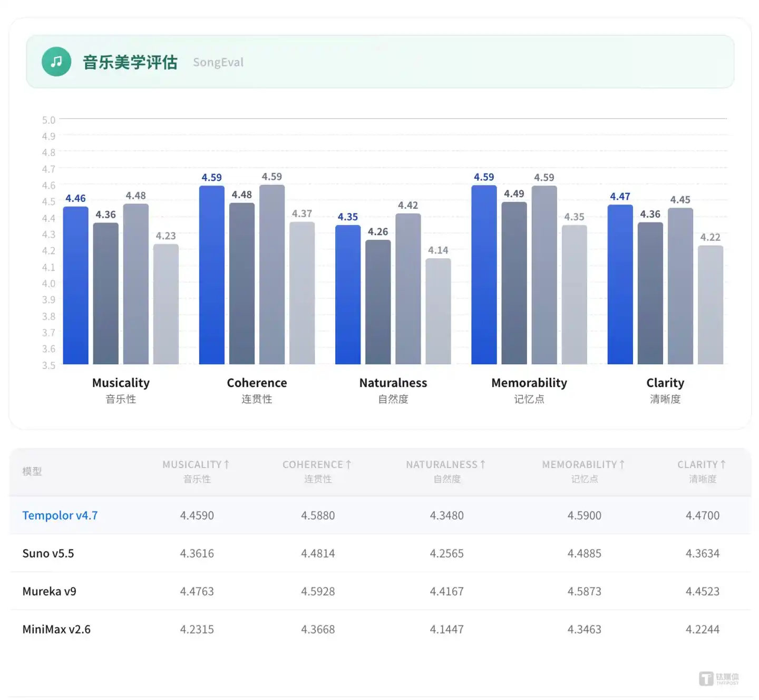Click the Memorability 4.49 dark gray bar
The image size is (759, 700).
click(514, 283)
